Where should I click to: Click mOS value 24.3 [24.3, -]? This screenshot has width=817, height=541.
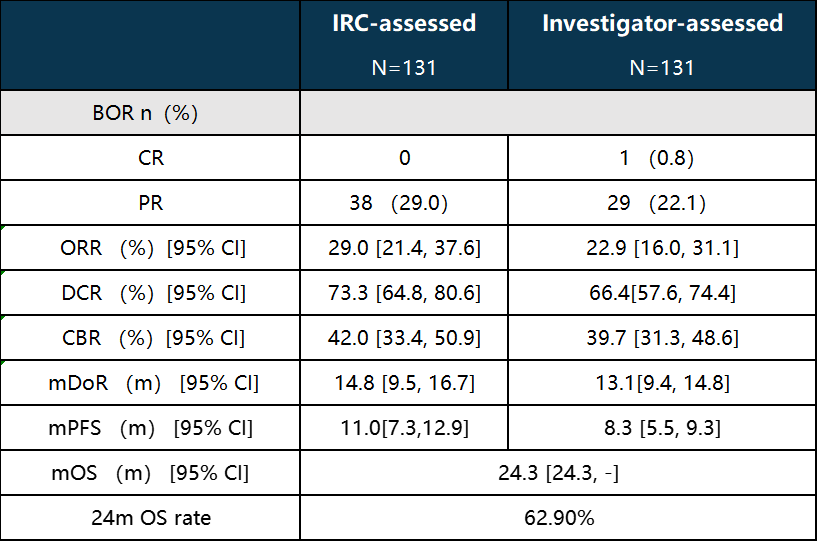coord(558,473)
